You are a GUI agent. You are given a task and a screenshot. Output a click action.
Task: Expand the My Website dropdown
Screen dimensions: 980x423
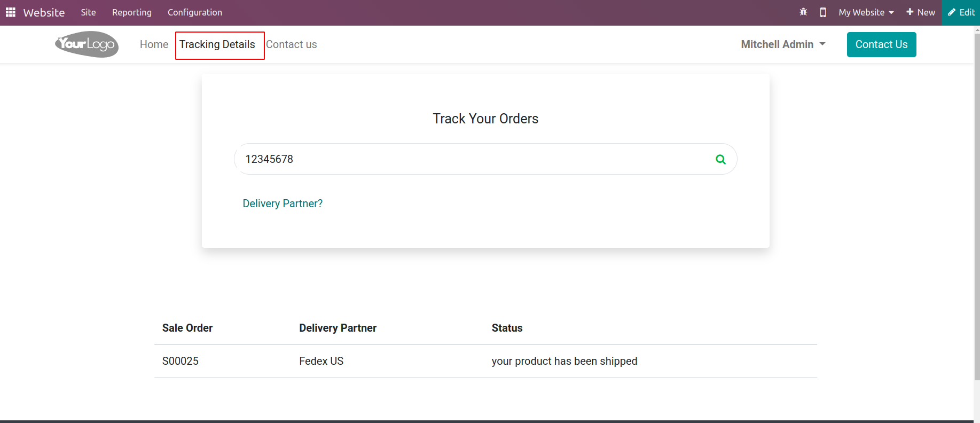pos(866,12)
